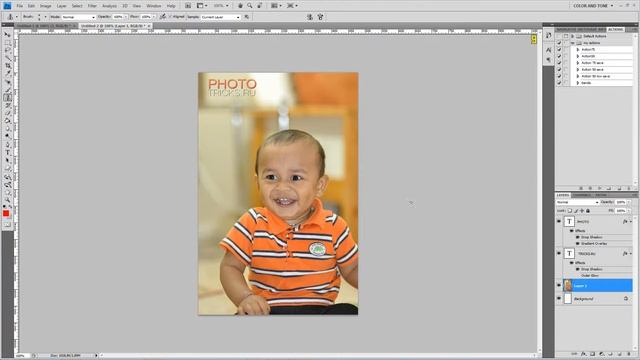Hide Layer 1 visibility eye

(x=559, y=286)
